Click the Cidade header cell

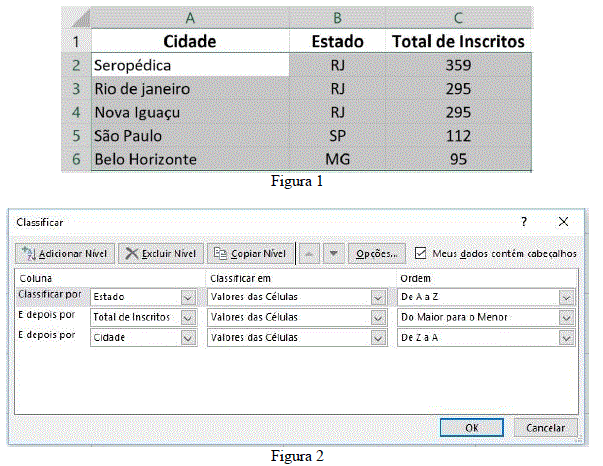click(x=190, y=42)
